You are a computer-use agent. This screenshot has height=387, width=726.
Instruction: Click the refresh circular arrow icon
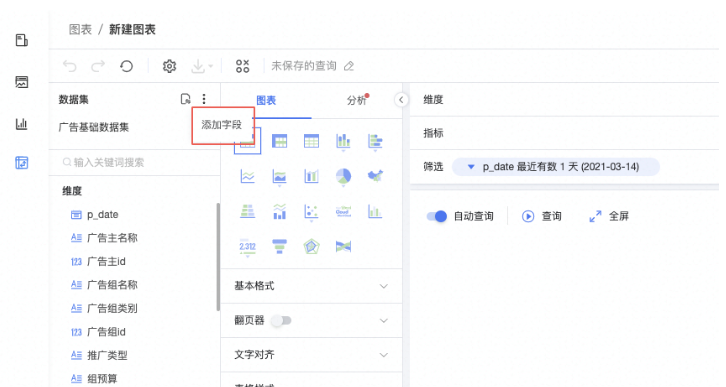[x=126, y=66]
